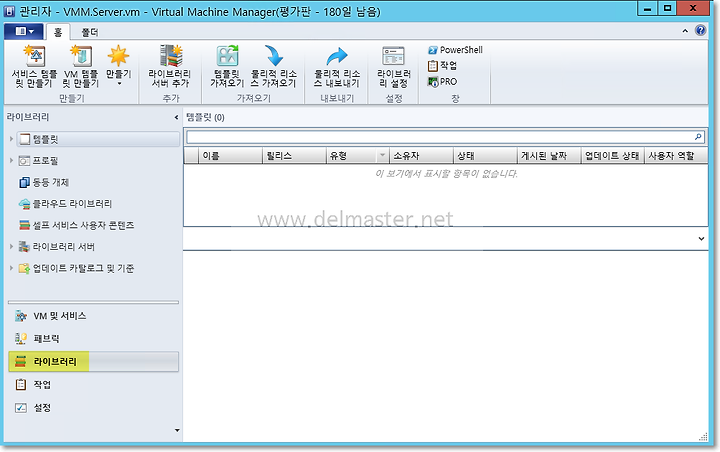Expand the 프로필 tree node
The image size is (720, 452).
(11, 160)
